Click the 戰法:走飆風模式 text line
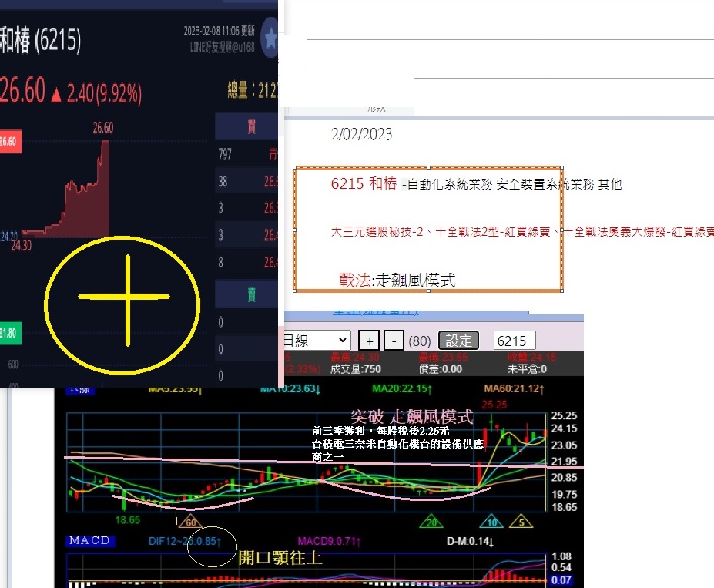Viewport: 714px width, 588px height. pyautogui.click(x=397, y=280)
